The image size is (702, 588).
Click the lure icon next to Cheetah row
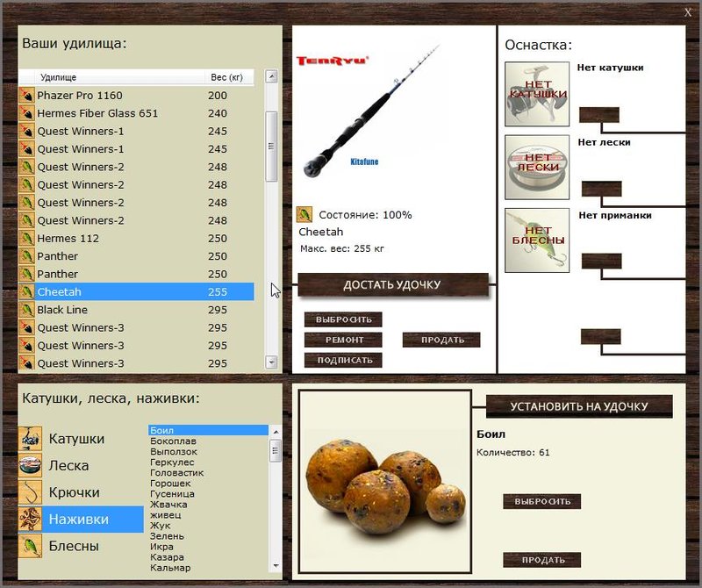click(27, 292)
